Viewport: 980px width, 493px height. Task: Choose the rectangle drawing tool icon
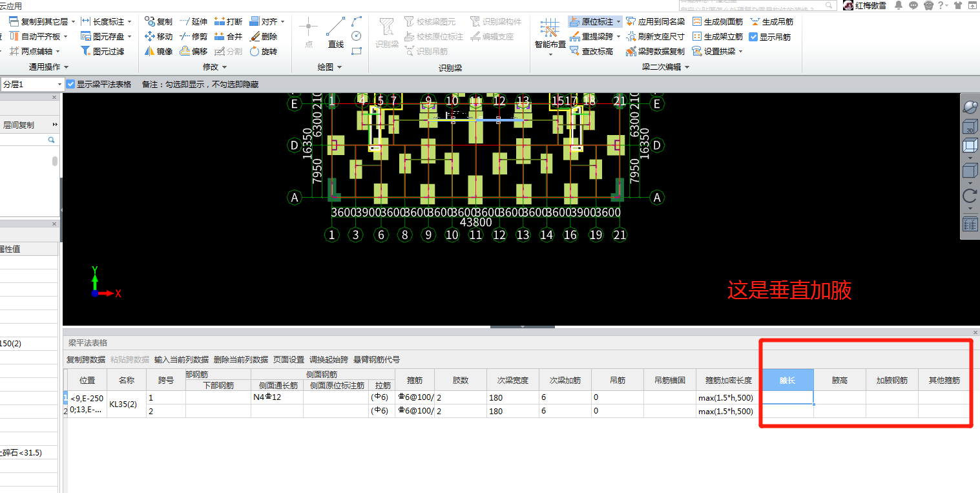[x=357, y=51]
